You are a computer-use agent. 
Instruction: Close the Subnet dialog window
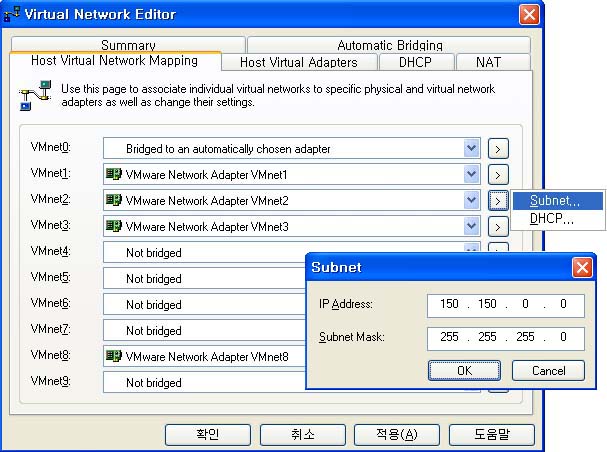(x=582, y=267)
